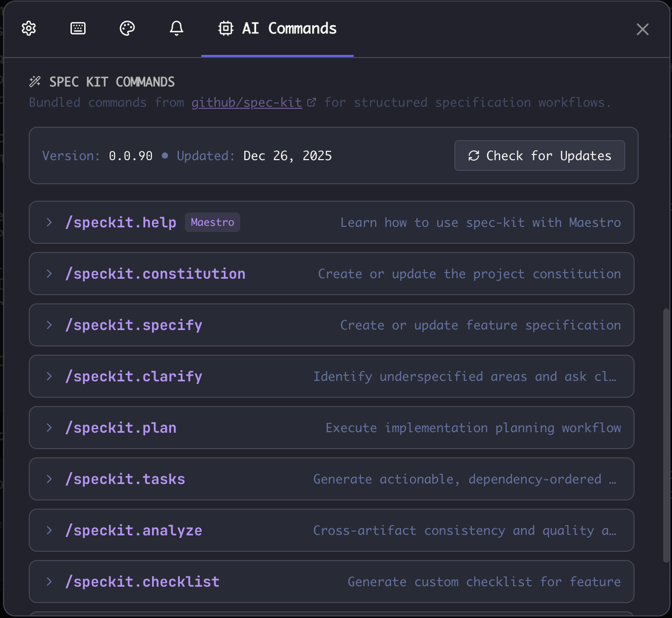Screen dimensions: 672x618
Task: Expand the /speckit.constitution command
Action: pyautogui.click(x=49, y=274)
